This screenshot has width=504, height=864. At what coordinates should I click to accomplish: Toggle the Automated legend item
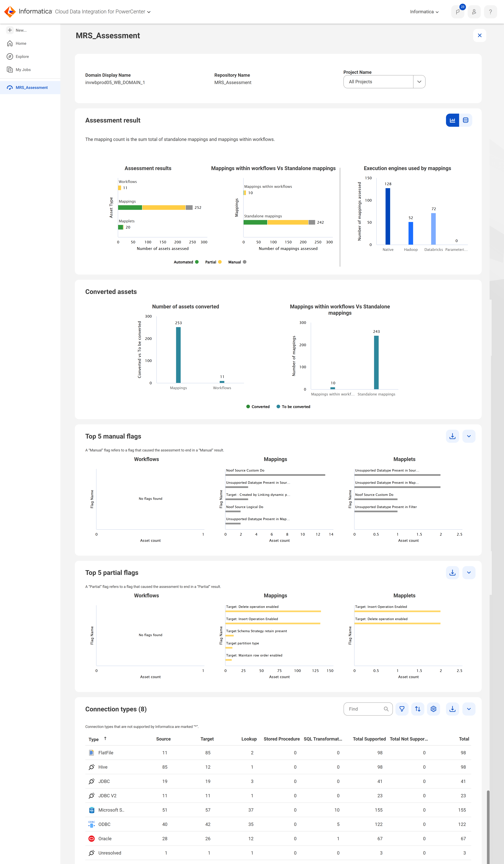tap(186, 262)
